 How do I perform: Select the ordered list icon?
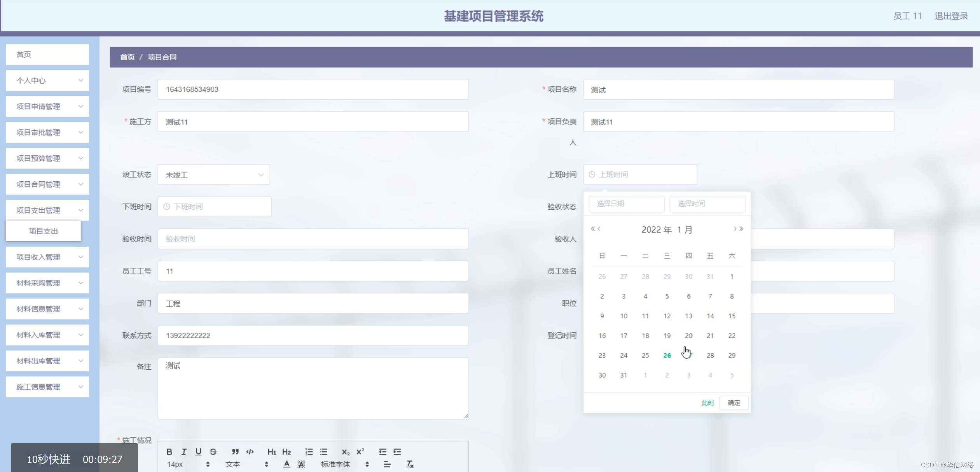pos(309,451)
